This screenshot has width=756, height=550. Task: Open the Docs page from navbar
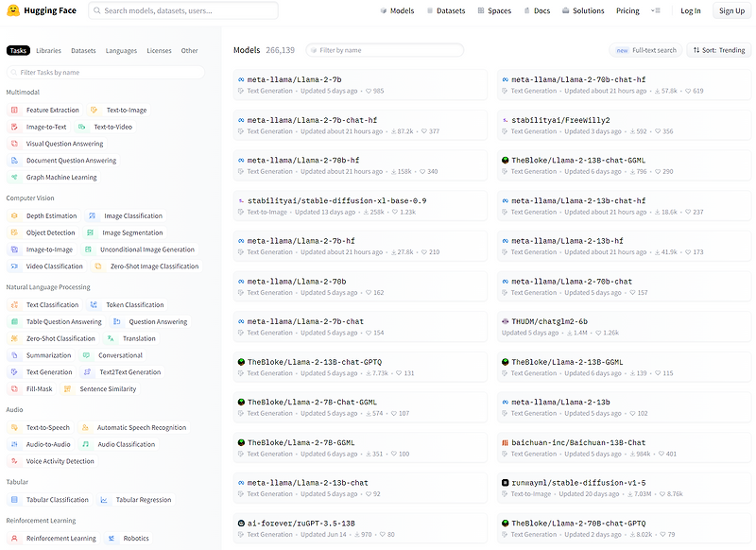tap(537, 10)
